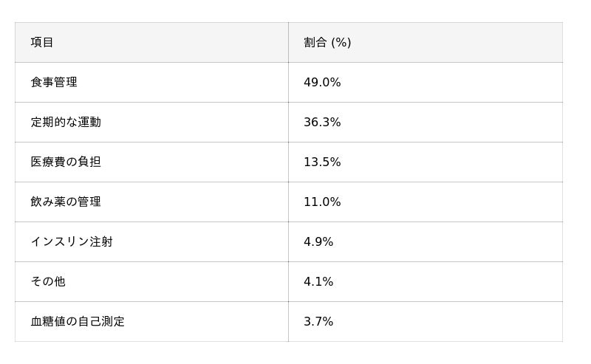
Task: Click the 項目 column header
Action: coord(42,43)
